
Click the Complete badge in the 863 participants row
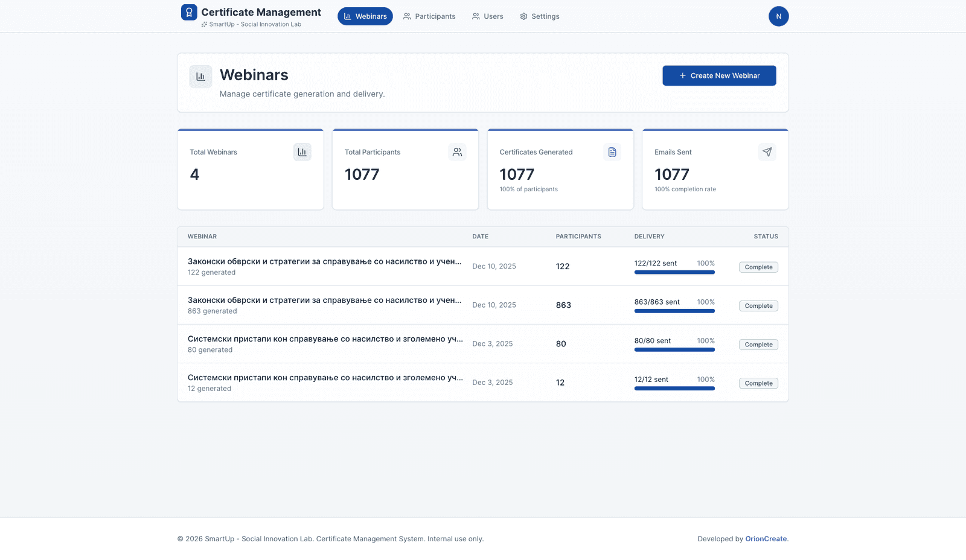tap(758, 306)
